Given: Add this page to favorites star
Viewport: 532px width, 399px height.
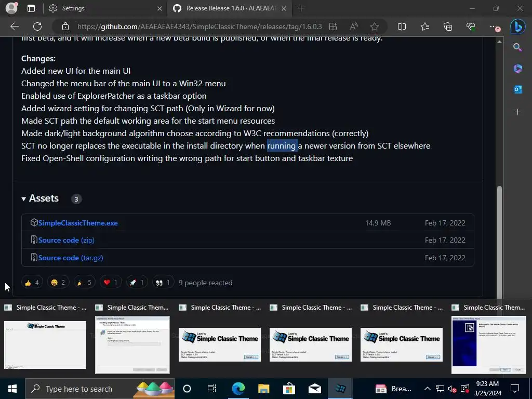Looking at the screenshot, I should pyautogui.click(x=375, y=26).
